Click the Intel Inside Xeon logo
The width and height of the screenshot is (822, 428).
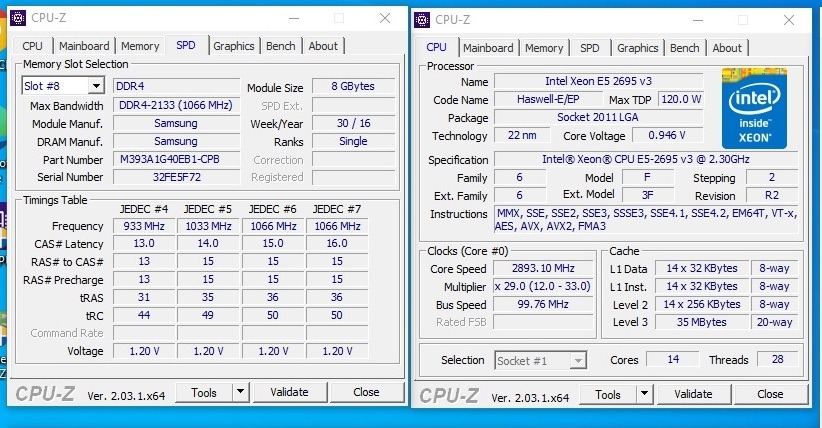click(x=754, y=108)
